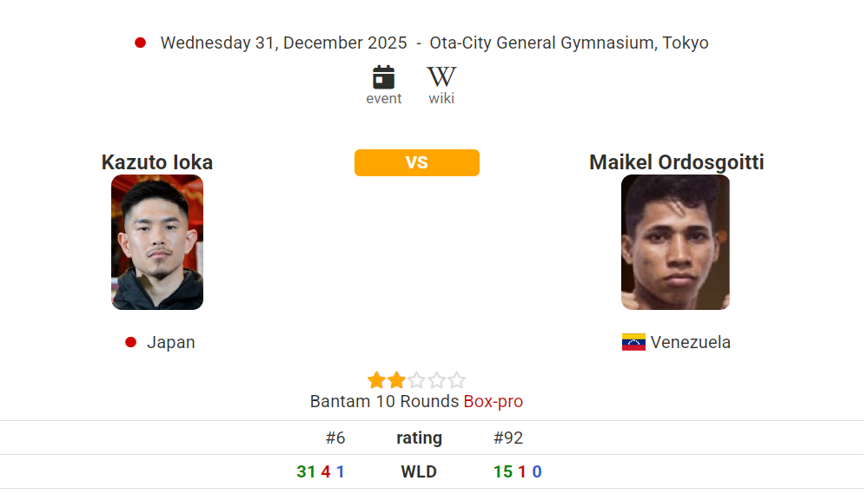The image size is (868, 494).
Task: Open the event calendar icon
Action: coord(383,77)
